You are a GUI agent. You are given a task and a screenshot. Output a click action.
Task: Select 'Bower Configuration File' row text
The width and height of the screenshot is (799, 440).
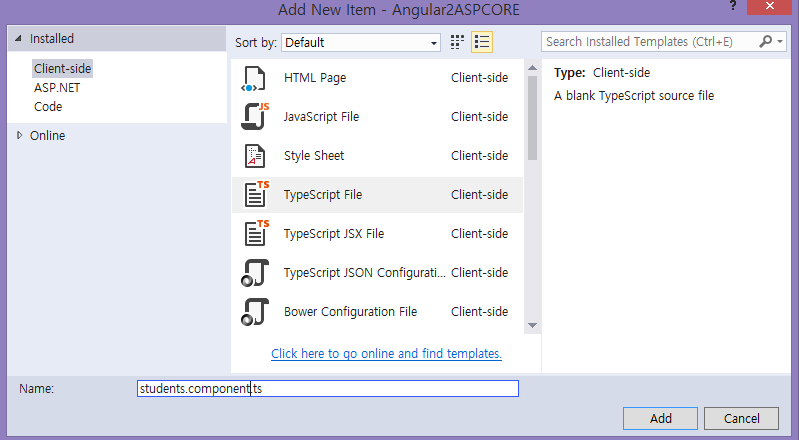pyautogui.click(x=351, y=312)
